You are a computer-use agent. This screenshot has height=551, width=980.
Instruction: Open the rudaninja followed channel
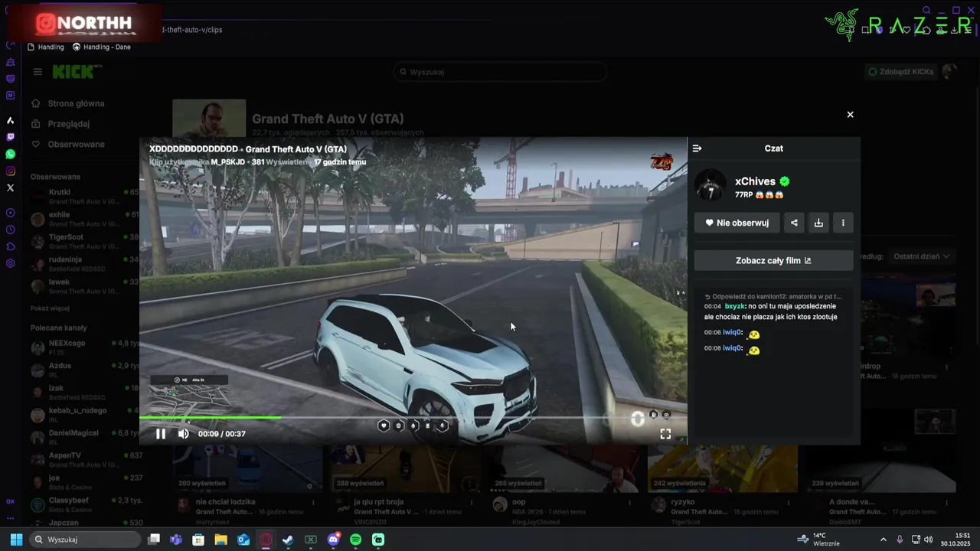pyautogui.click(x=84, y=264)
